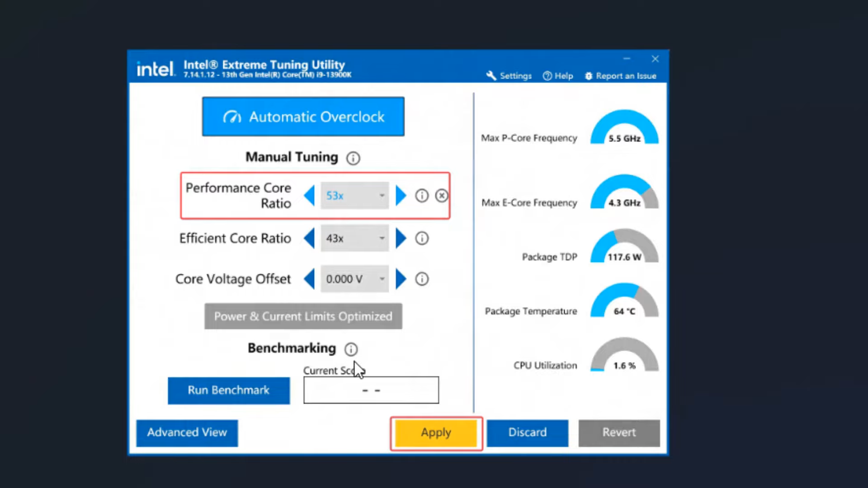Click the Run Benchmark button
The height and width of the screenshot is (488, 868).
click(x=229, y=390)
